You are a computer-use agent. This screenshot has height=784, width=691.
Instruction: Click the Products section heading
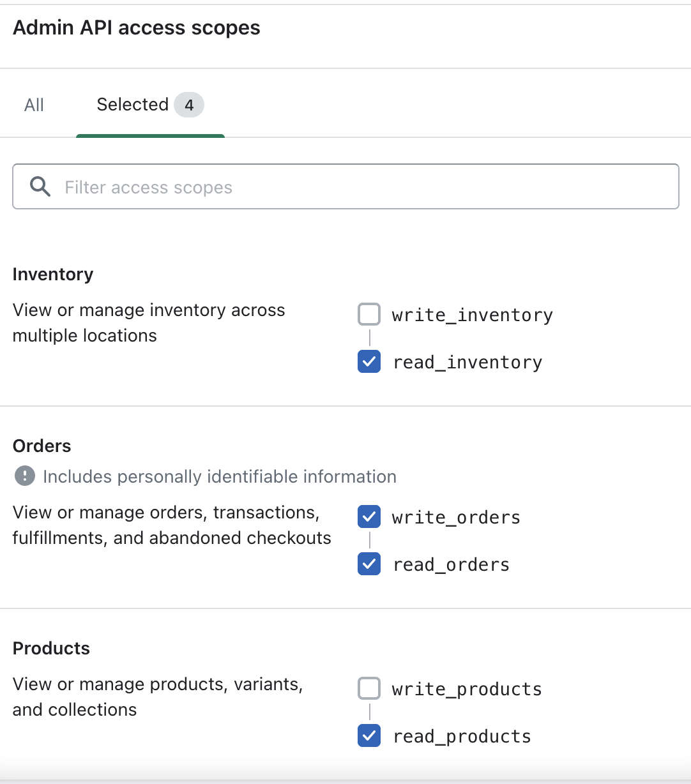click(x=51, y=648)
